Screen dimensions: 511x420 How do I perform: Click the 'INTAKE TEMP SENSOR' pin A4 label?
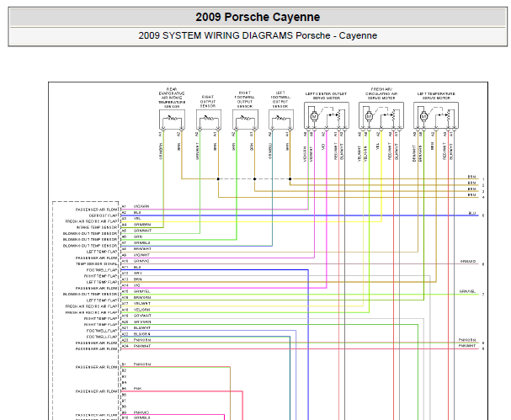coord(97,227)
